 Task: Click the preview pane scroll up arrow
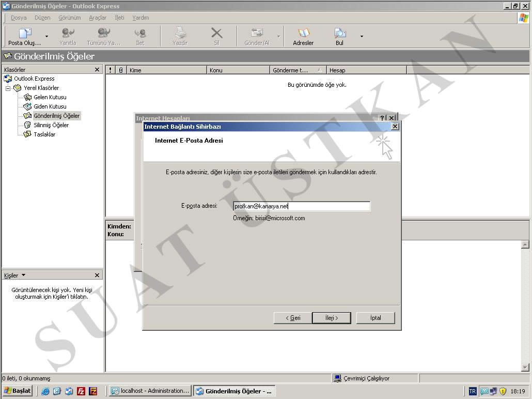525,244
